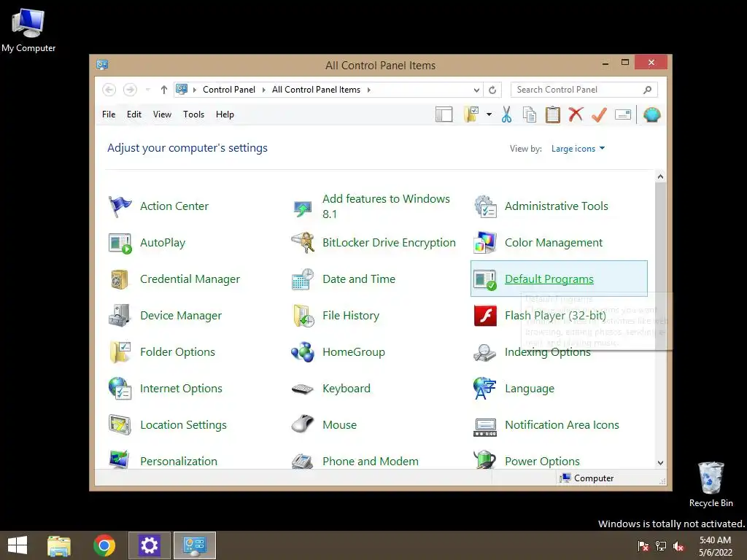Expand the address bar history dropdown

tap(476, 90)
